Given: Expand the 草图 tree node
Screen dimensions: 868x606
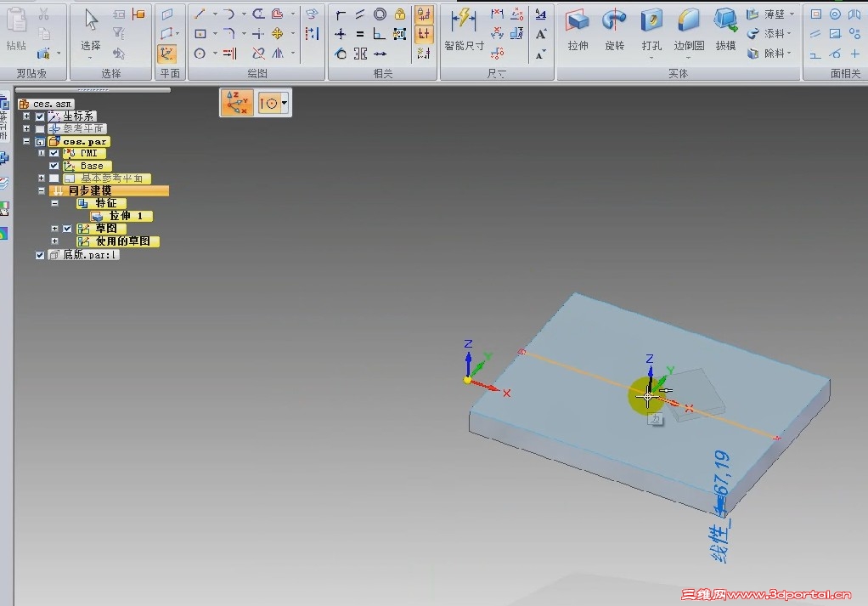Looking at the screenshot, I should (55, 229).
